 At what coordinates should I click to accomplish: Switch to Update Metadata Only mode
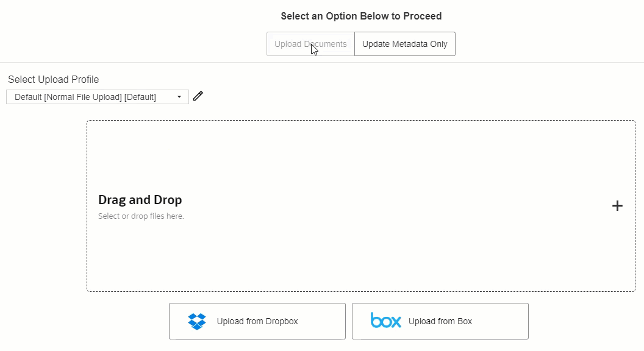tap(404, 44)
